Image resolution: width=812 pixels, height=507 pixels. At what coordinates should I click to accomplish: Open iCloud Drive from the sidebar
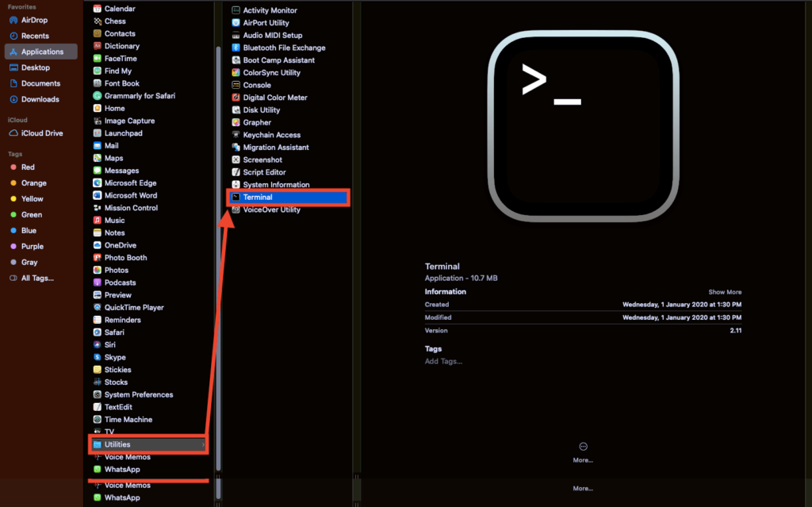pyautogui.click(x=42, y=133)
